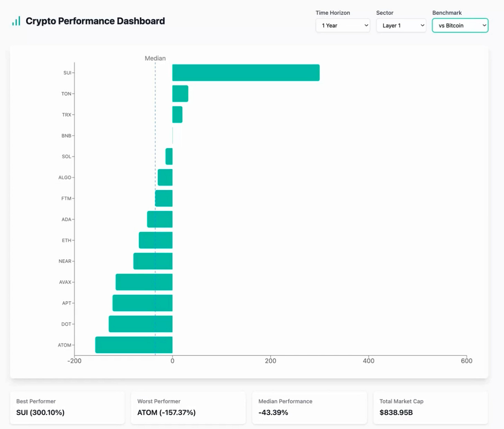
Task: Click the ETH axis label
Action: 66,240
